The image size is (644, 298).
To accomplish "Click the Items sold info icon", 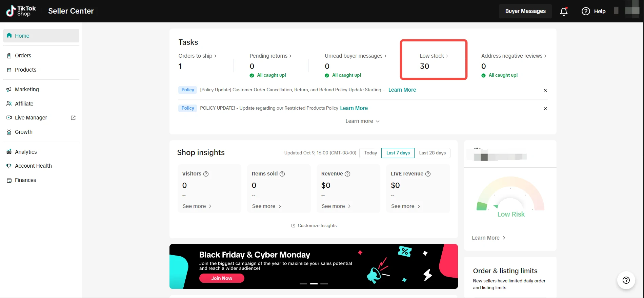I will [282, 174].
